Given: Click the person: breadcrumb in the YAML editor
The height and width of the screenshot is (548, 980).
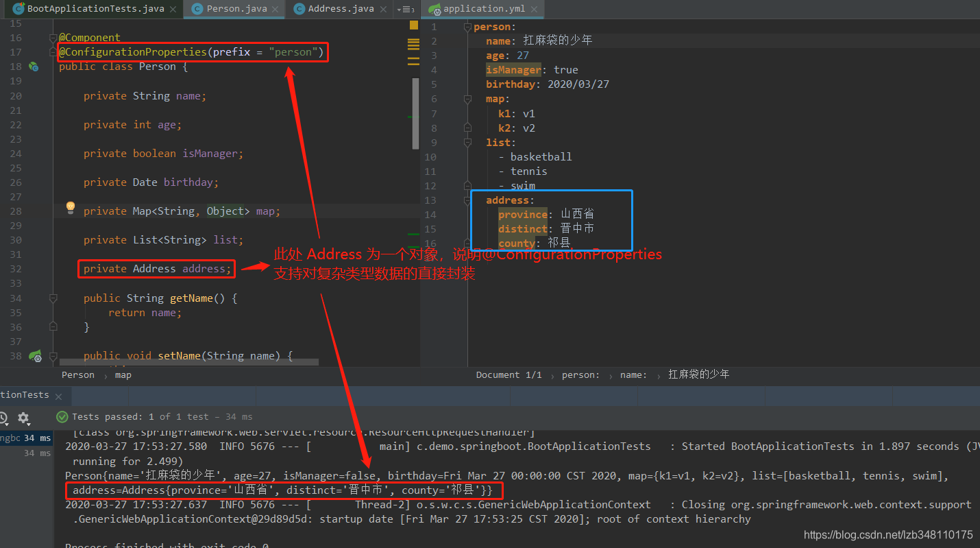Looking at the screenshot, I should click(x=580, y=375).
